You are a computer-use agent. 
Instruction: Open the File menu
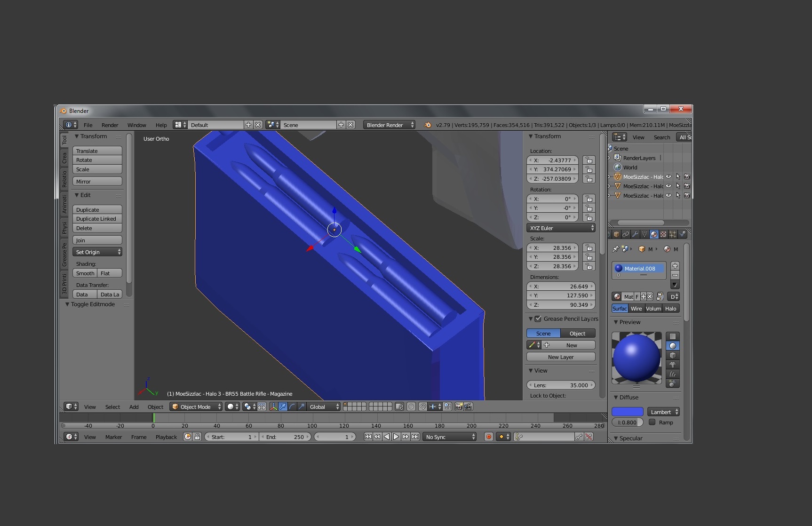click(x=88, y=125)
